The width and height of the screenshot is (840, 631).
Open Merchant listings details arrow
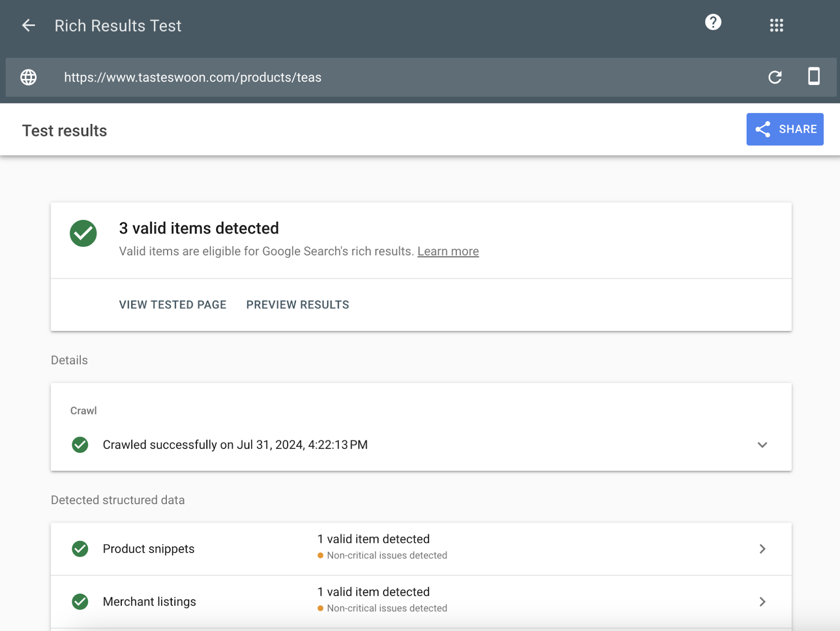tap(762, 601)
